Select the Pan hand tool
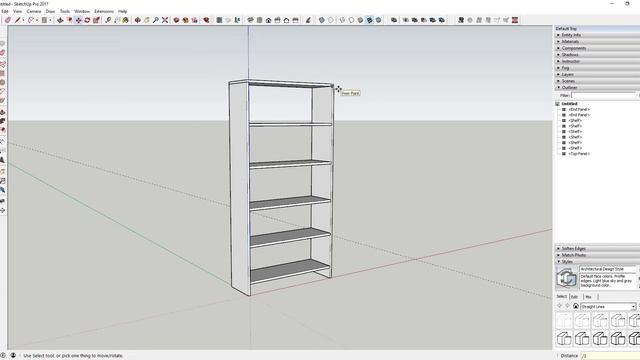The height and width of the screenshot is (360, 640). (x=147, y=20)
